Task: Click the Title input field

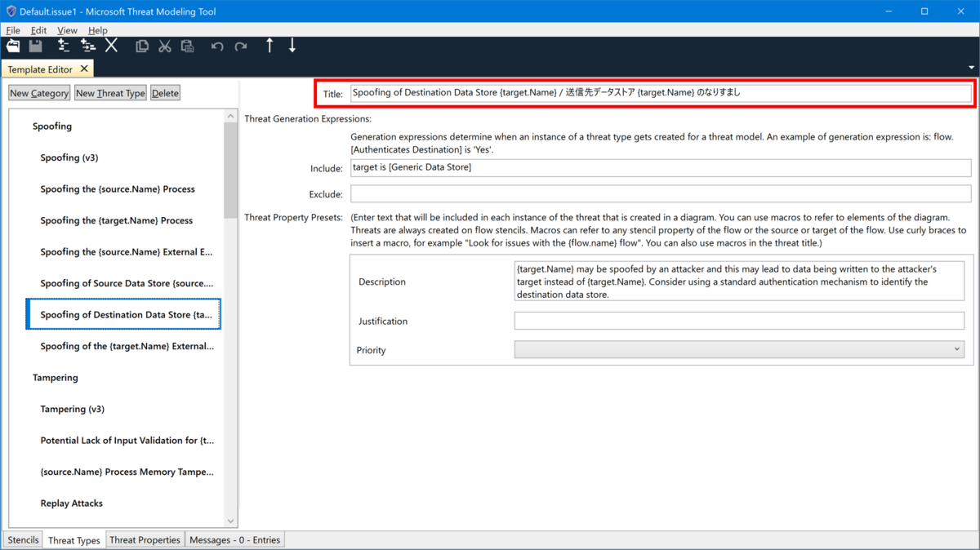Action: click(661, 93)
